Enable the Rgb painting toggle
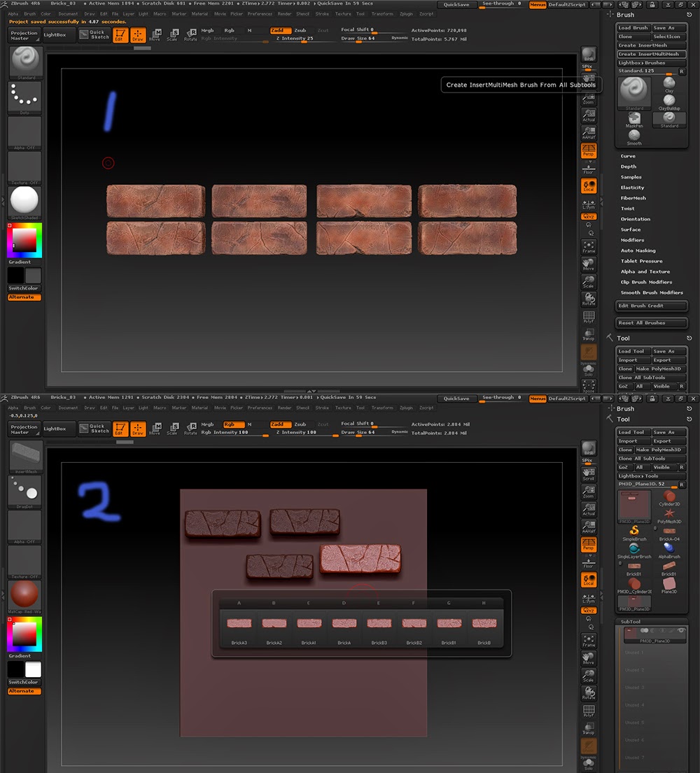700x773 pixels. coord(228,31)
